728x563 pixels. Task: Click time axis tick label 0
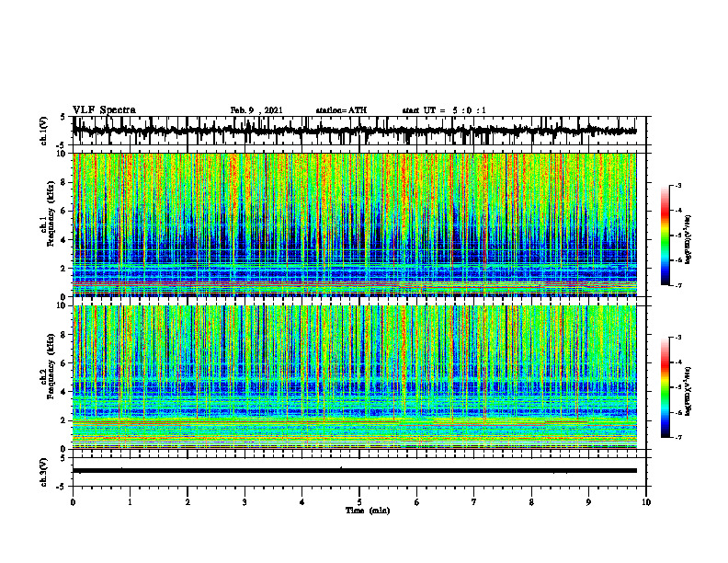pos(73,502)
